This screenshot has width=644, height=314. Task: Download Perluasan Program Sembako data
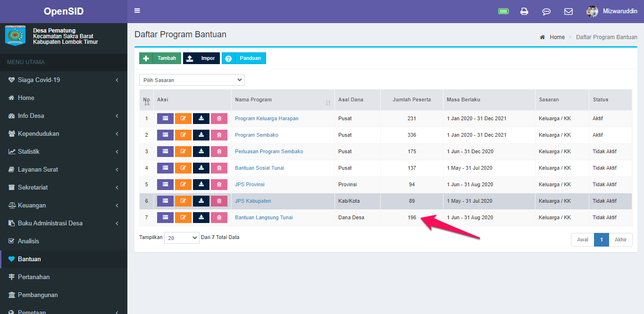201,152
